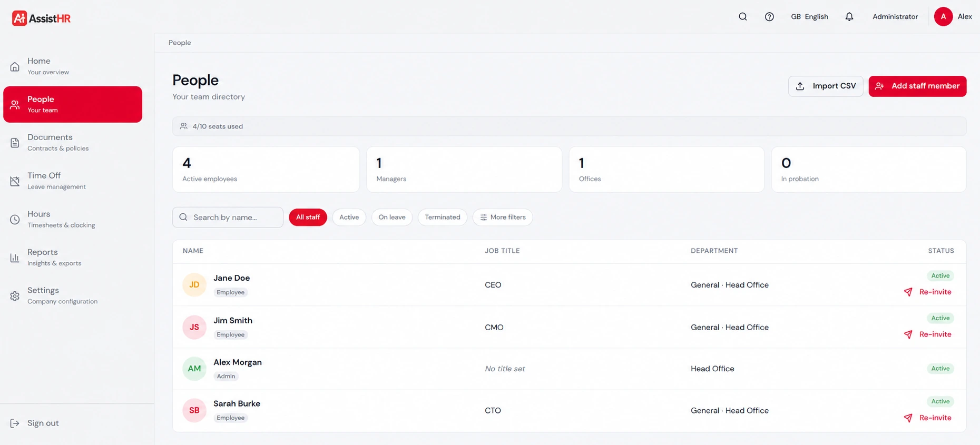Re-invite Jim Smith
This screenshot has height=445, width=980.
tap(928, 334)
